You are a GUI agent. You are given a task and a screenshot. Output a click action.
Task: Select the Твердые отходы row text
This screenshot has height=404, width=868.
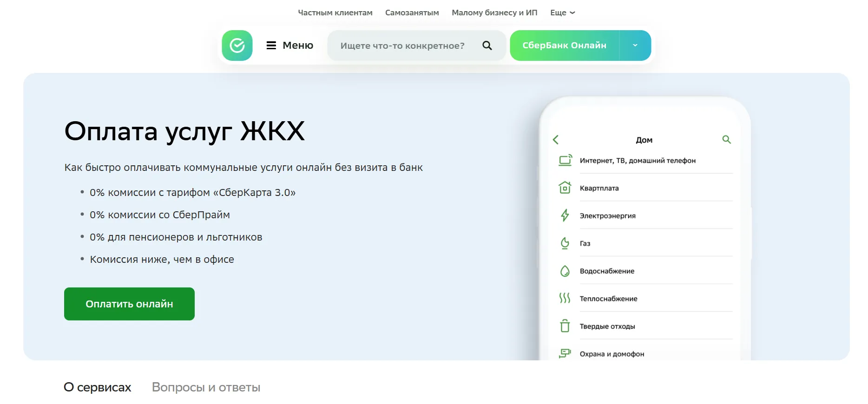[607, 326]
